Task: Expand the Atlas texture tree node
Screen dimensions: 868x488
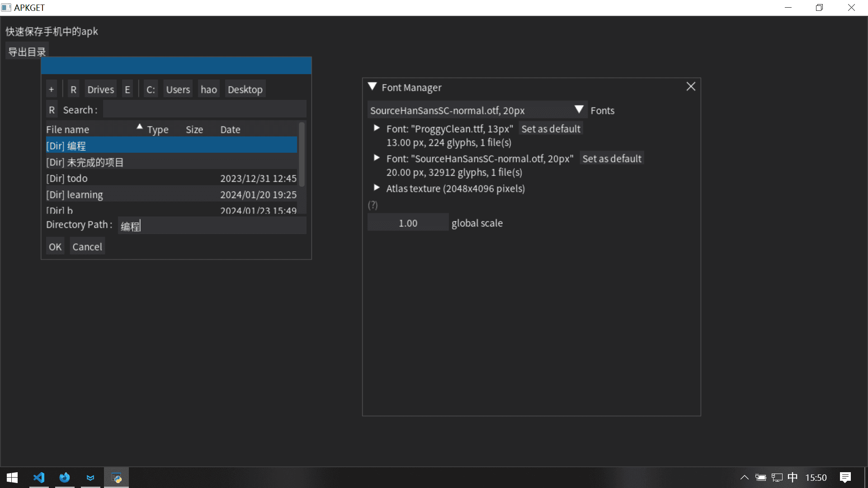Action: (377, 188)
